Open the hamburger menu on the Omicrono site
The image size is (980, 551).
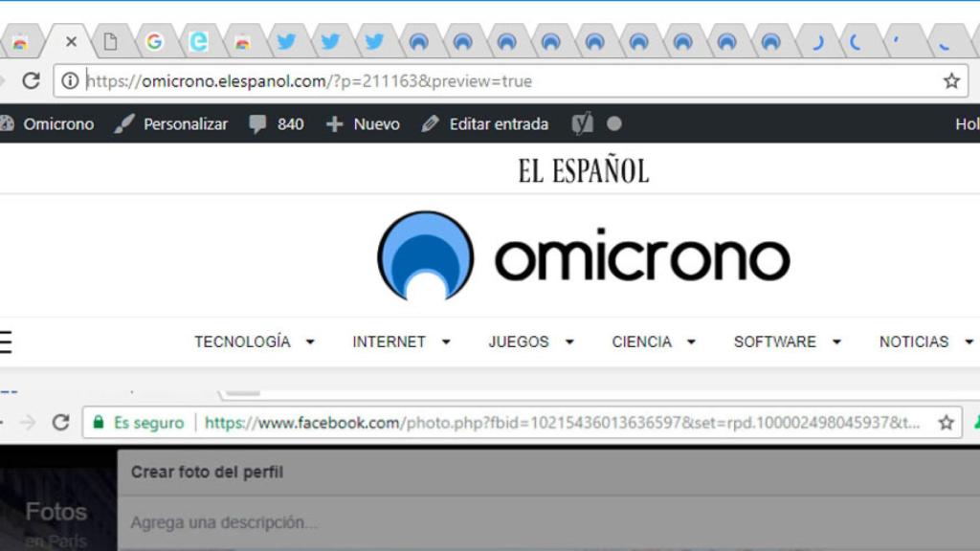(6, 341)
